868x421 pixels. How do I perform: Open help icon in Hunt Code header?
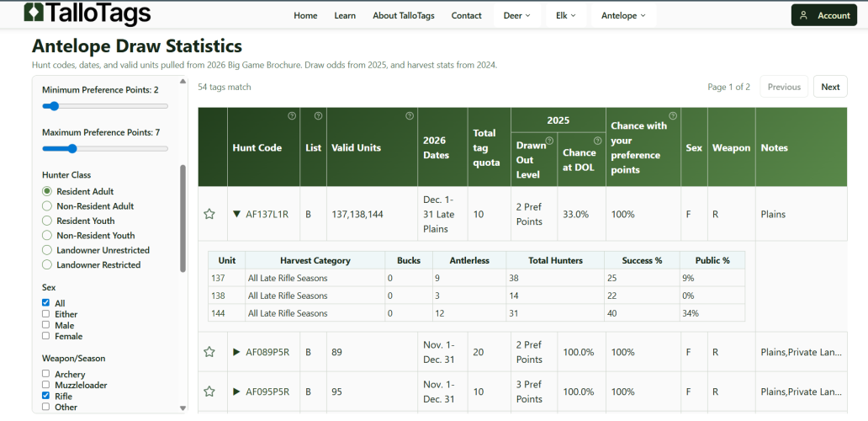tap(292, 116)
